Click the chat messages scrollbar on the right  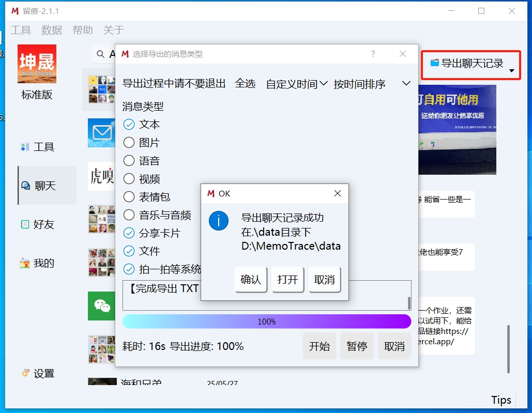click(508, 349)
